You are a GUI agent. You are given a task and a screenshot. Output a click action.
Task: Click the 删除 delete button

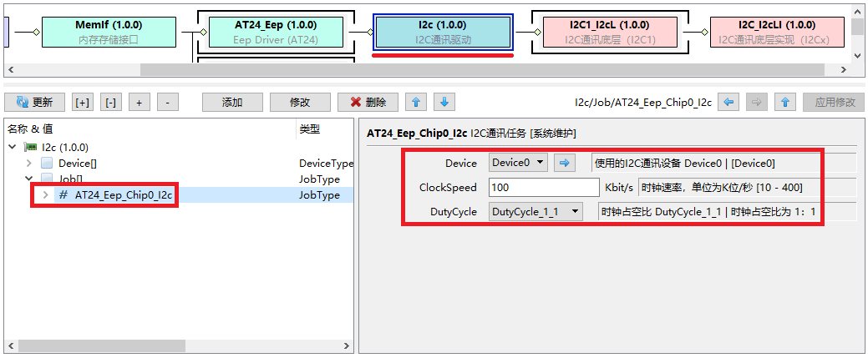[368, 103]
